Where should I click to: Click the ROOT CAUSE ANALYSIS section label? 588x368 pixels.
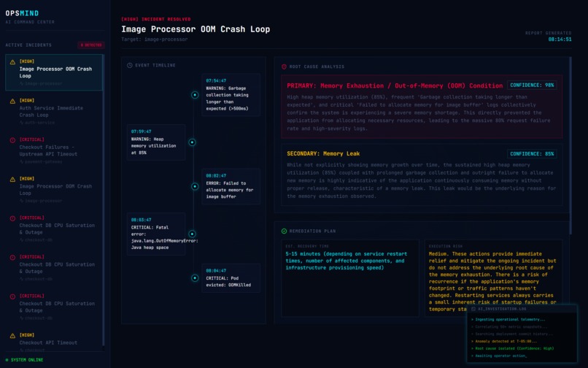(x=317, y=67)
